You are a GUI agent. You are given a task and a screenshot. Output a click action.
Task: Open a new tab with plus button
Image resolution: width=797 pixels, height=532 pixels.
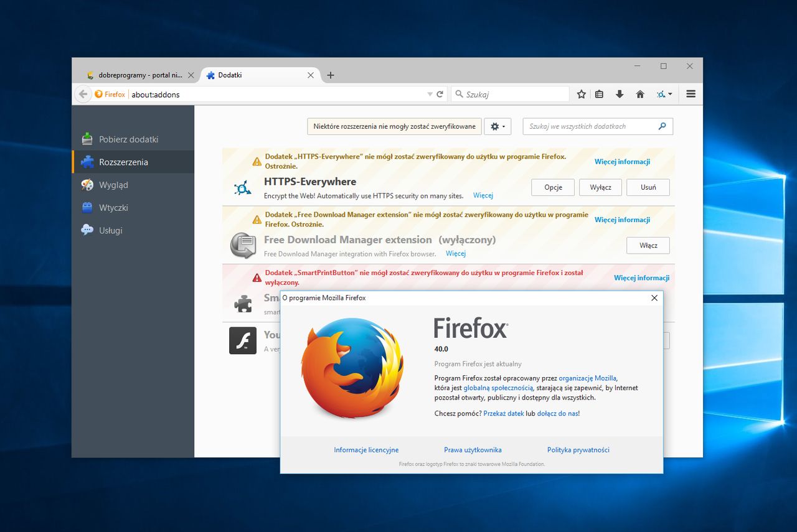coord(331,75)
